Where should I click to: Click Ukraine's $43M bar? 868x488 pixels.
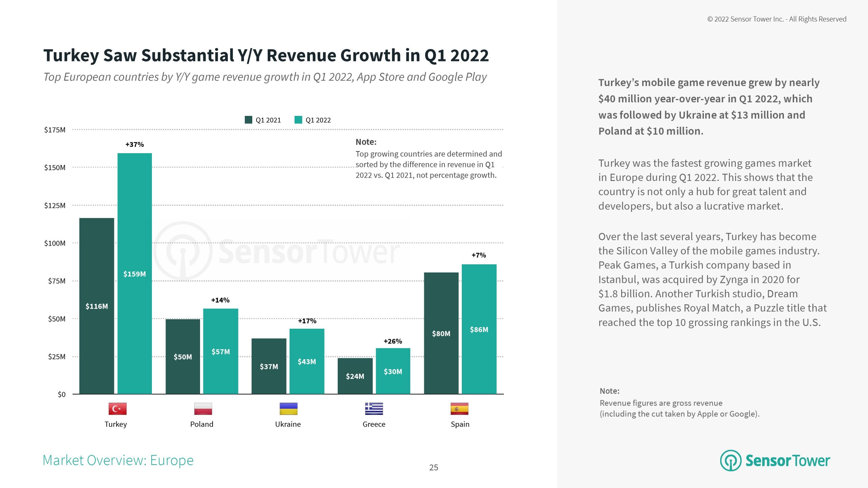(x=307, y=361)
